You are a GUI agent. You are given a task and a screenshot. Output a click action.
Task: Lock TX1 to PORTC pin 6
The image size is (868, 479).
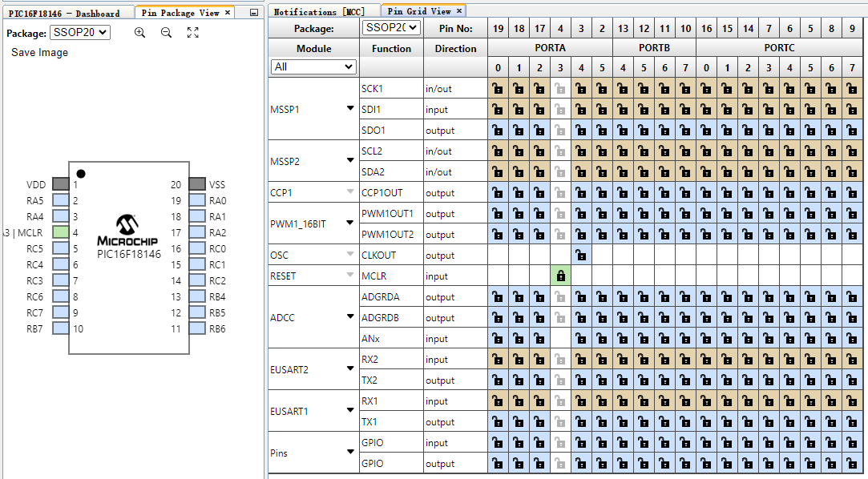[x=831, y=422]
